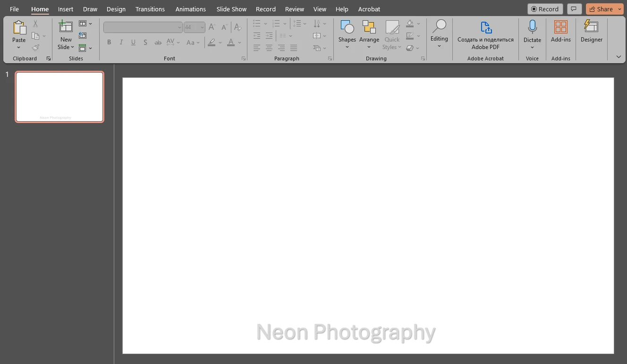
Task: Apply bold formatting
Action: [x=109, y=42]
